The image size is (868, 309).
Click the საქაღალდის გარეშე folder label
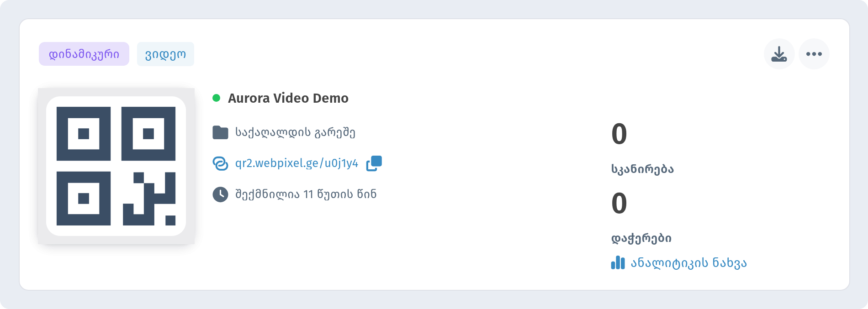click(x=295, y=132)
